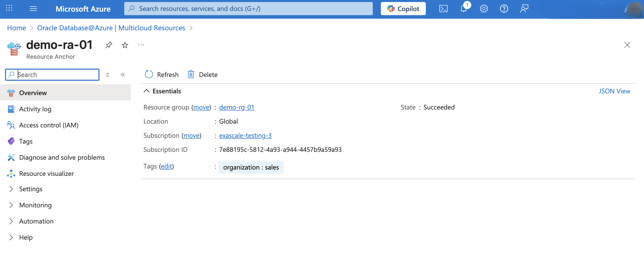Go to Home breadcrumb

(x=16, y=28)
